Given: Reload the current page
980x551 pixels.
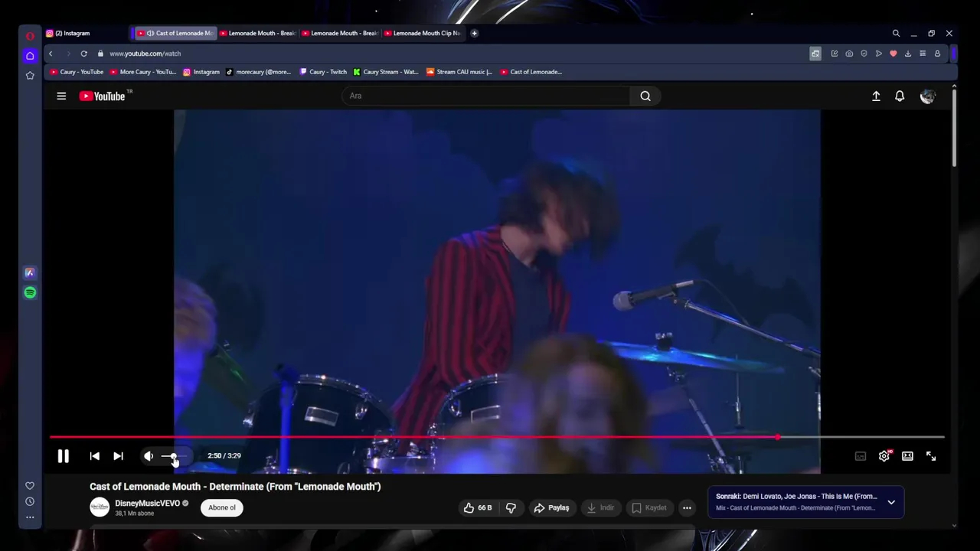Looking at the screenshot, I should (x=83, y=54).
